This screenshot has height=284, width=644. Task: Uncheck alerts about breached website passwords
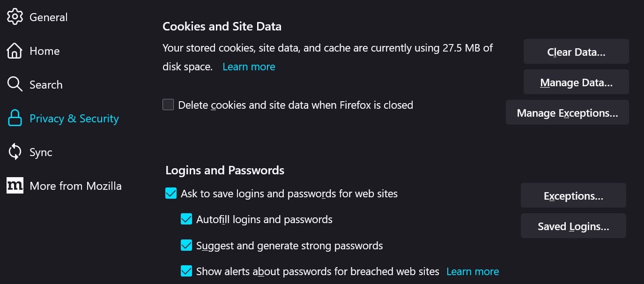pyautogui.click(x=186, y=271)
